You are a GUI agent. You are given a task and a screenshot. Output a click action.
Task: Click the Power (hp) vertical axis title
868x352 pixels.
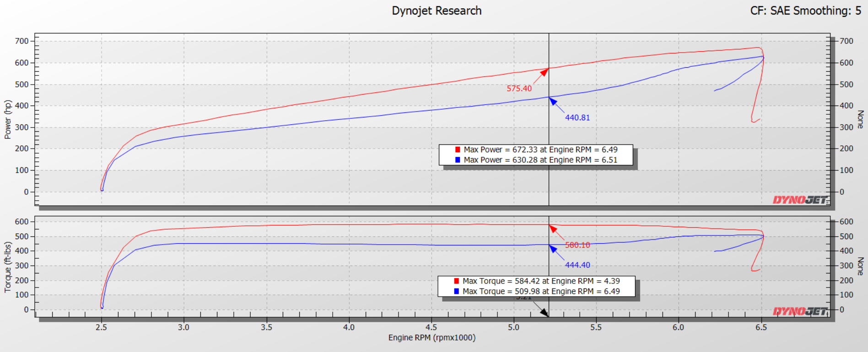8,119
